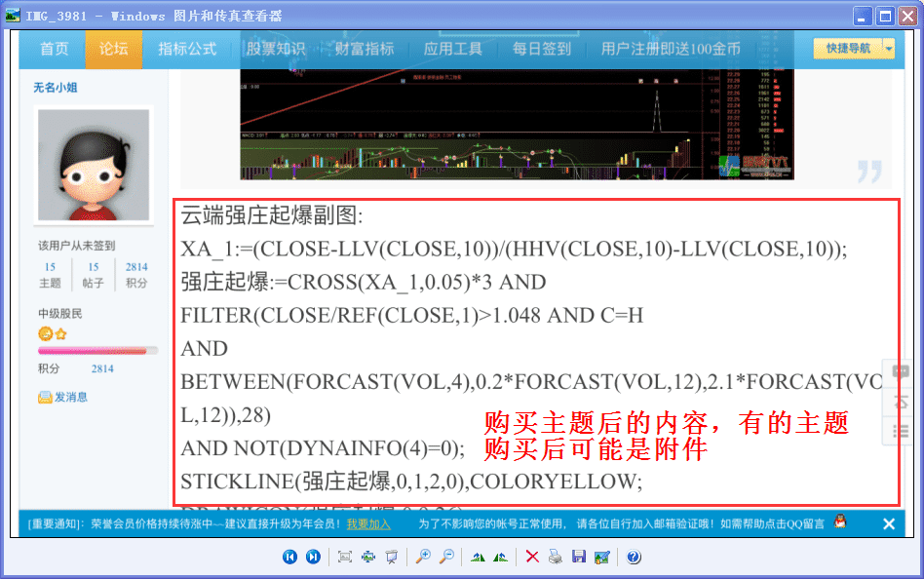Fit image to window size
The image size is (924, 579).
click(345, 557)
